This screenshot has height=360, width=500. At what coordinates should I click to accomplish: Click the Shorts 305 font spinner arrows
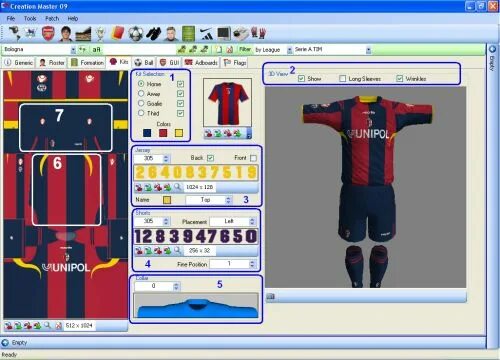pyautogui.click(x=166, y=221)
